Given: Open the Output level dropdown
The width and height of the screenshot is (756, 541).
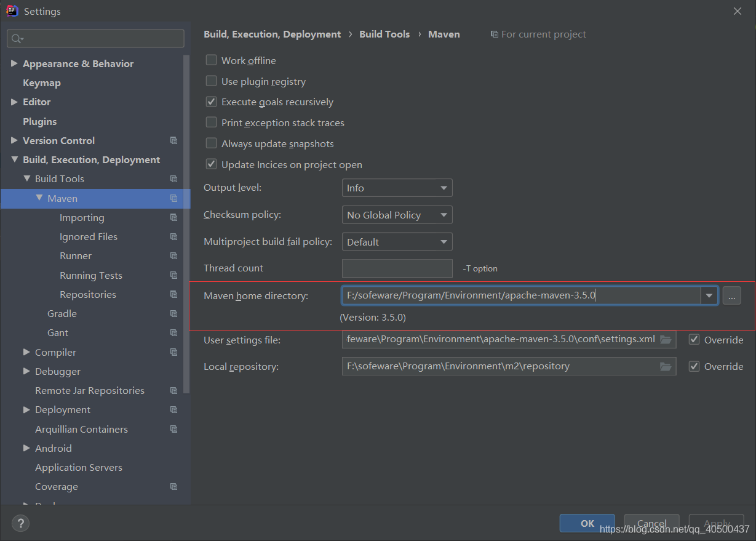Looking at the screenshot, I should [397, 188].
